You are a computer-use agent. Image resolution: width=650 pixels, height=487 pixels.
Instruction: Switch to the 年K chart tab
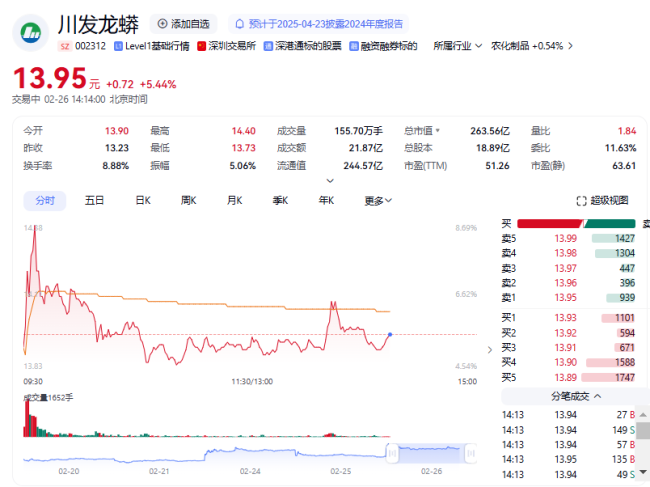[x=326, y=201]
